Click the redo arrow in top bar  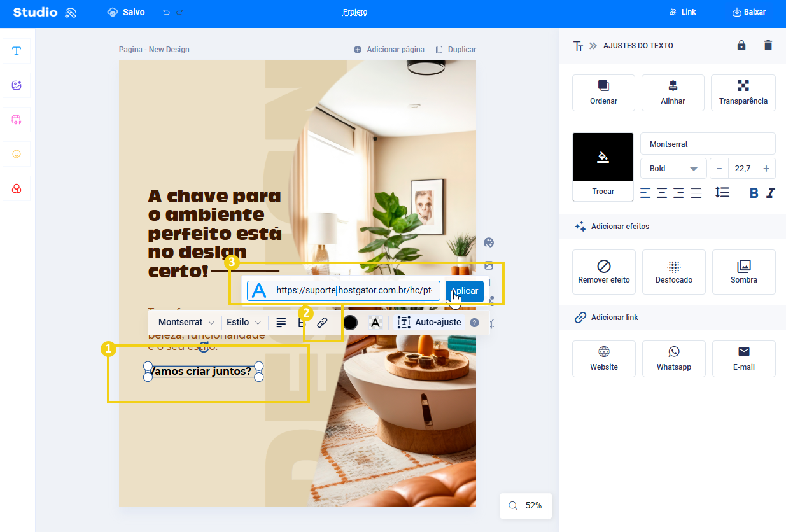click(179, 12)
